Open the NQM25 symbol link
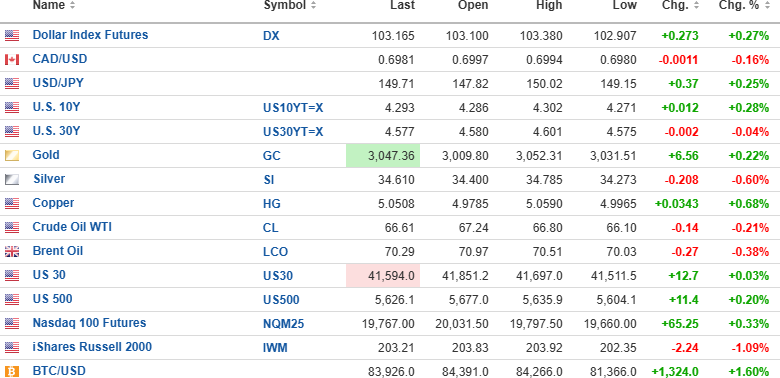This screenshot has height=378, width=780. click(284, 324)
